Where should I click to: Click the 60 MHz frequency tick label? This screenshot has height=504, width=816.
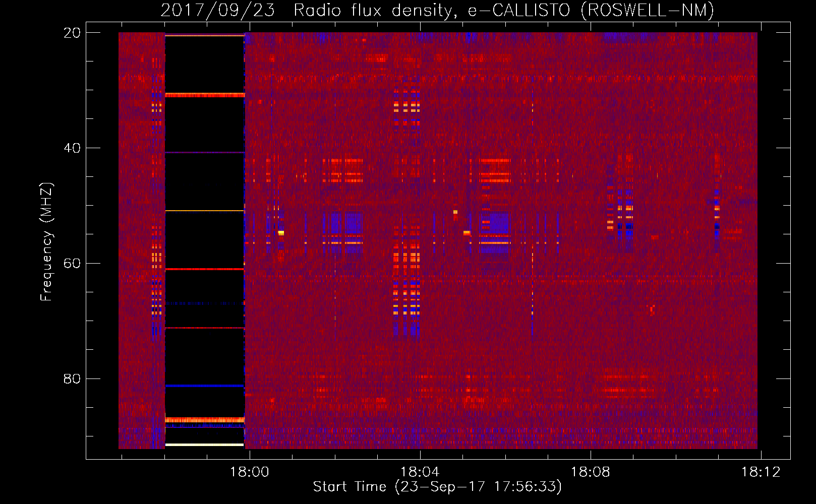[x=72, y=263]
